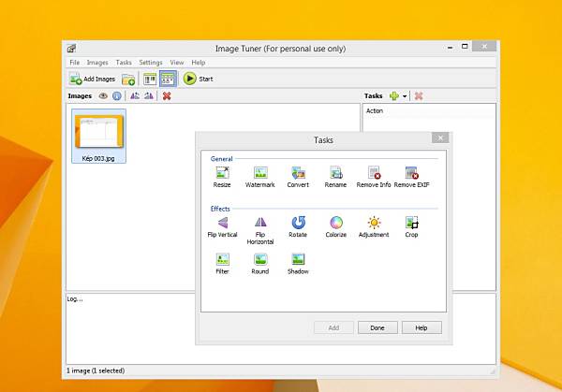The height and width of the screenshot is (392, 562).
Task: Click the preview eye icon in the Images bar
Action: [x=103, y=96]
